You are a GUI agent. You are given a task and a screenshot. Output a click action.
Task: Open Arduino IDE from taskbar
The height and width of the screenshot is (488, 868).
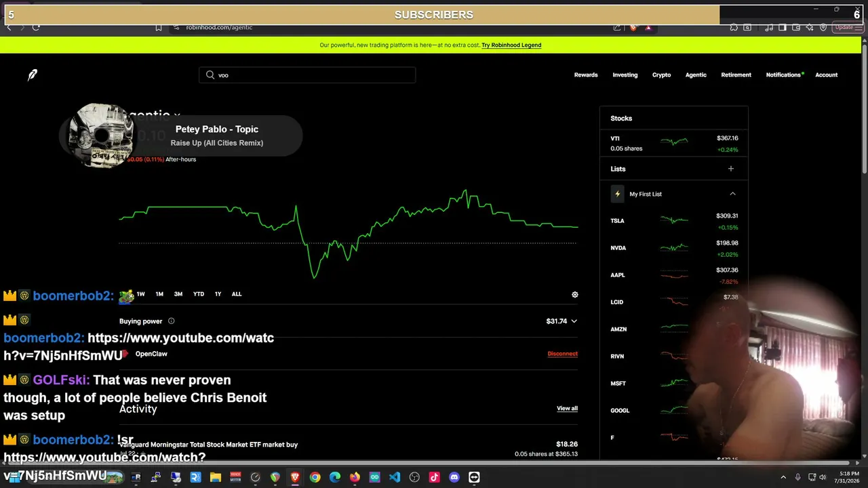374,477
